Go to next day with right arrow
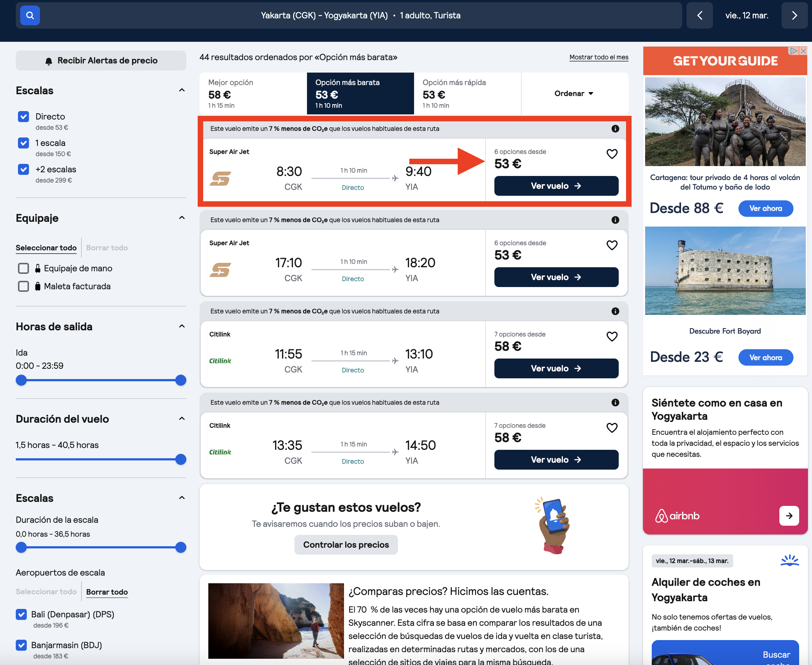Viewport: 812px width, 665px height. coord(794,15)
